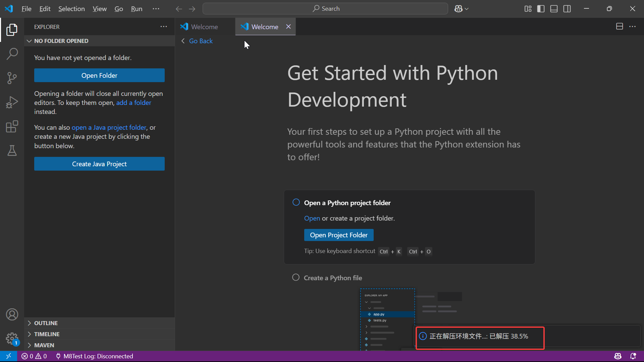Click the extraction progress notification message
644x362 pixels.
pyautogui.click(x=479, y=336)
